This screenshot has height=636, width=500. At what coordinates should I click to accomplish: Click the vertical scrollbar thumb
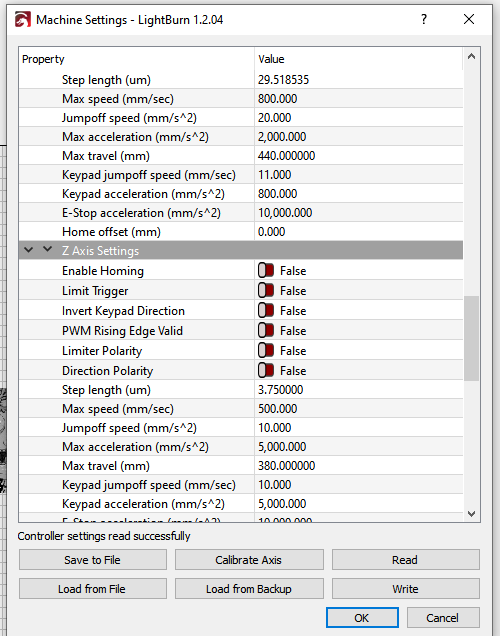tap(471, 338)
